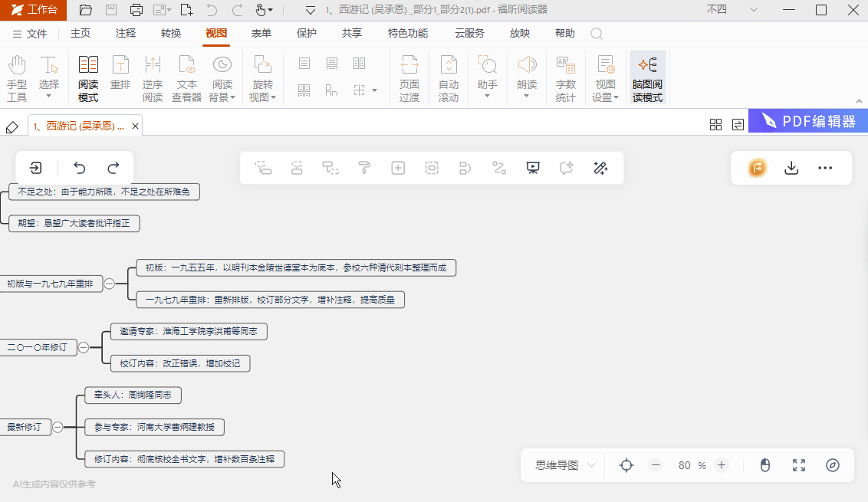Open more options with the three-dot button
This screenshot has width=868, height=502.
[x=825, y=168]
